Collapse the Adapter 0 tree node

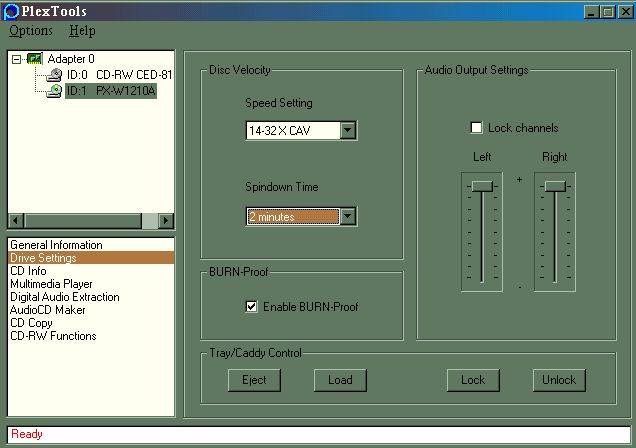pos(16,60)
